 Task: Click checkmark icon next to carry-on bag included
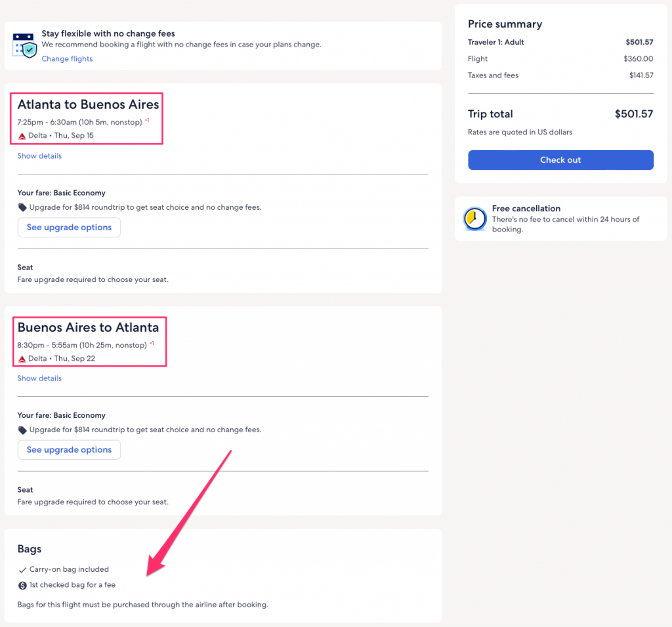coord(22,570)
